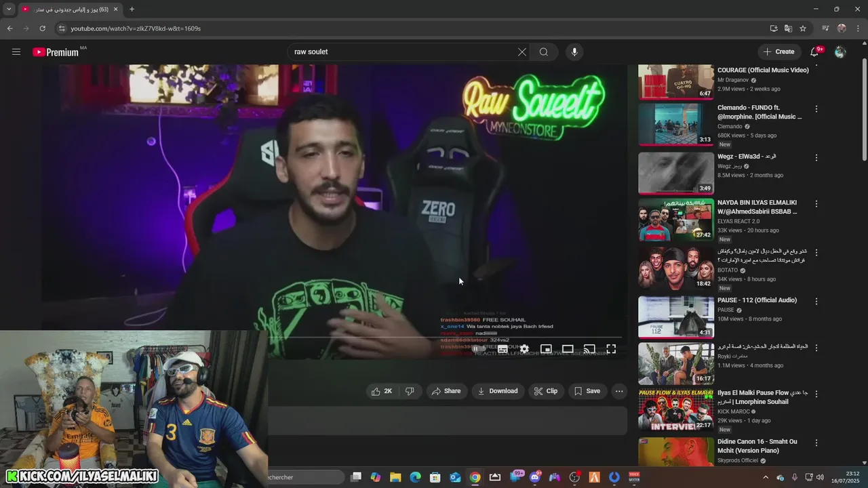Viewport: 868px width, 488px height.
Task: Open options for Ilyas El Malki Pause Flow
Action: (x=816, y=393)
